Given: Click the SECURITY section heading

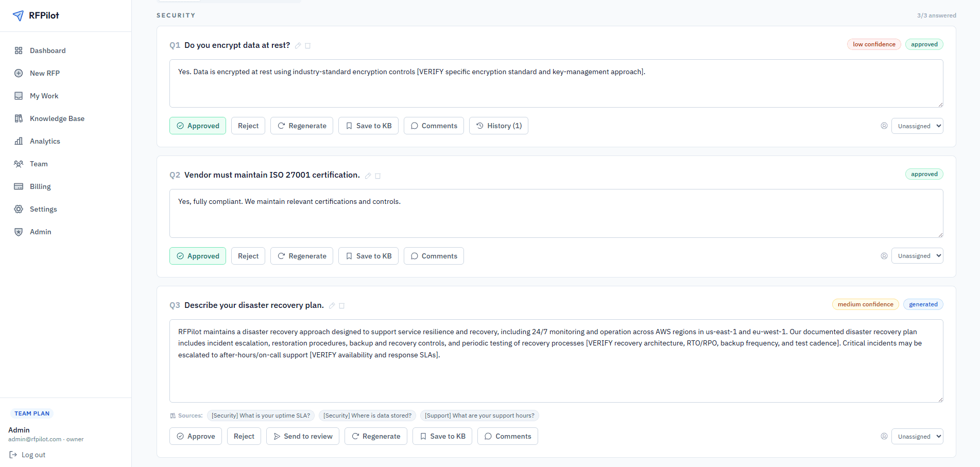Looking at the screenshot, I should 176,15.
